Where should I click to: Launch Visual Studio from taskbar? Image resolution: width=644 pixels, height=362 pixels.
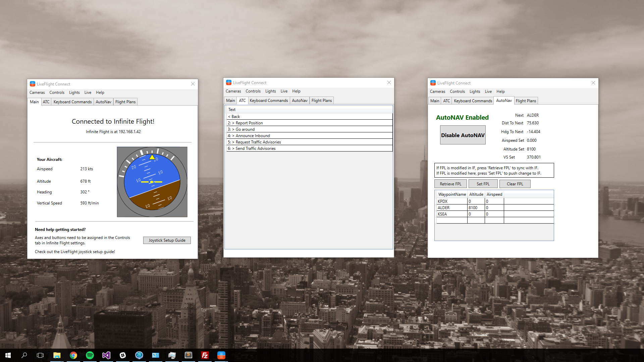[x=106, y=355]
